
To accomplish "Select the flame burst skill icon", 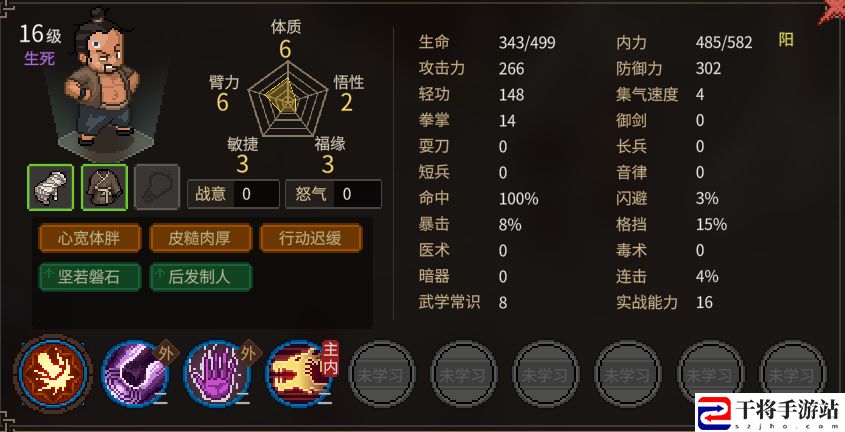I will point(53,372).
